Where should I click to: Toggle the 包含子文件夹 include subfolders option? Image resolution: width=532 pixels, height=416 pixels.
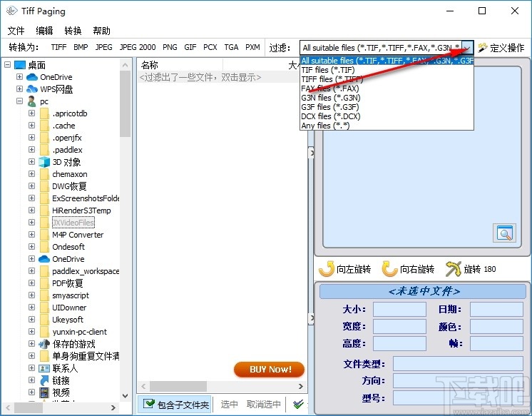pos(175,404)
